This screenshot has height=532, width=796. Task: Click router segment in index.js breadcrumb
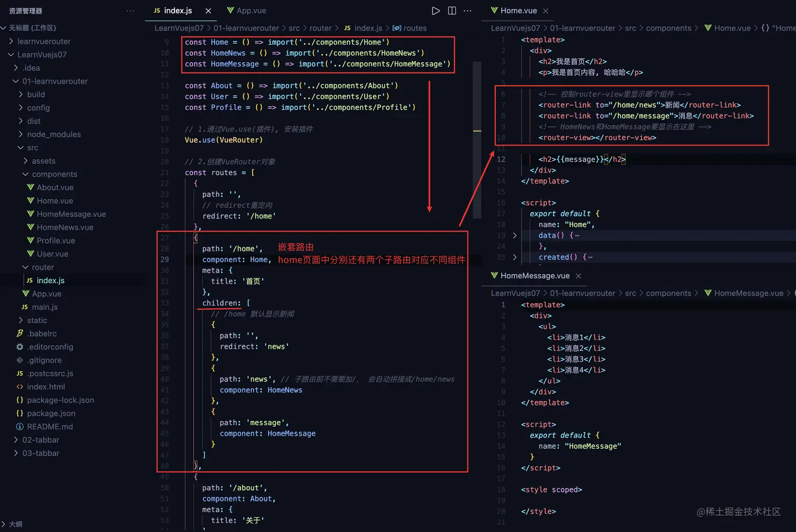coord(320,28)
